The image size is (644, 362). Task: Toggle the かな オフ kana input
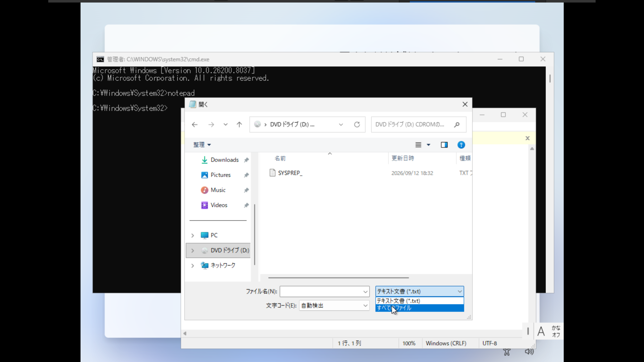tap(556, 331)
